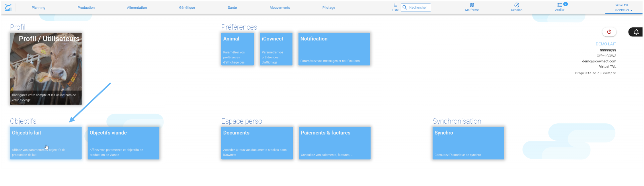Open the Objectifs viande tile
The image size is (644, 186).
click(124, 143)
